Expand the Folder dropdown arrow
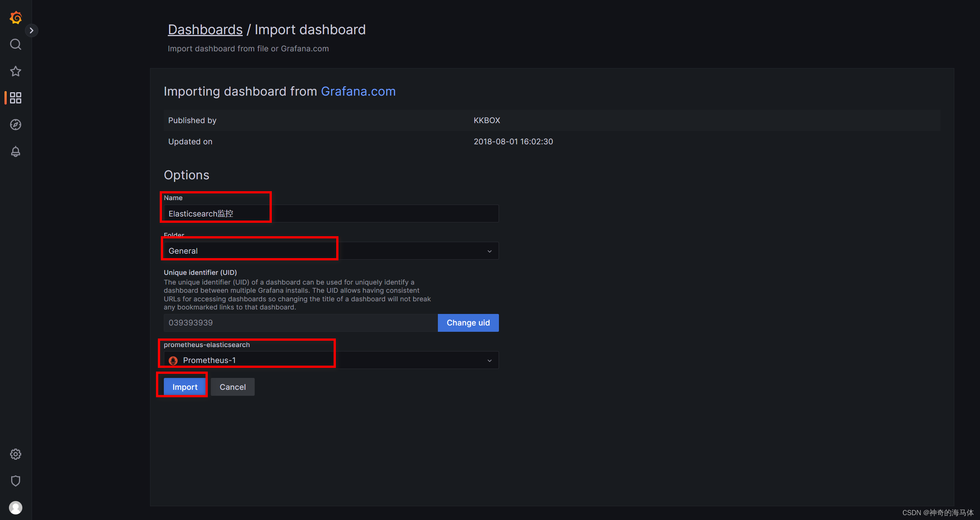 coord(489,251)
